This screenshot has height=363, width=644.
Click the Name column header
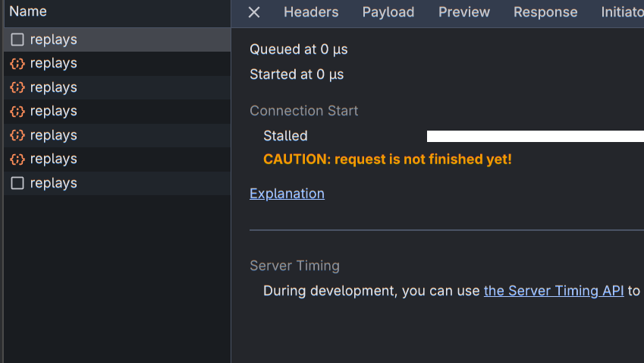(x=28, y=11)
